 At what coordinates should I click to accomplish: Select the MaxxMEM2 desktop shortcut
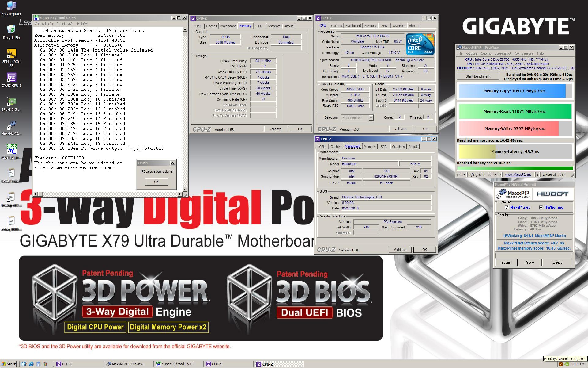coord(11,128)
